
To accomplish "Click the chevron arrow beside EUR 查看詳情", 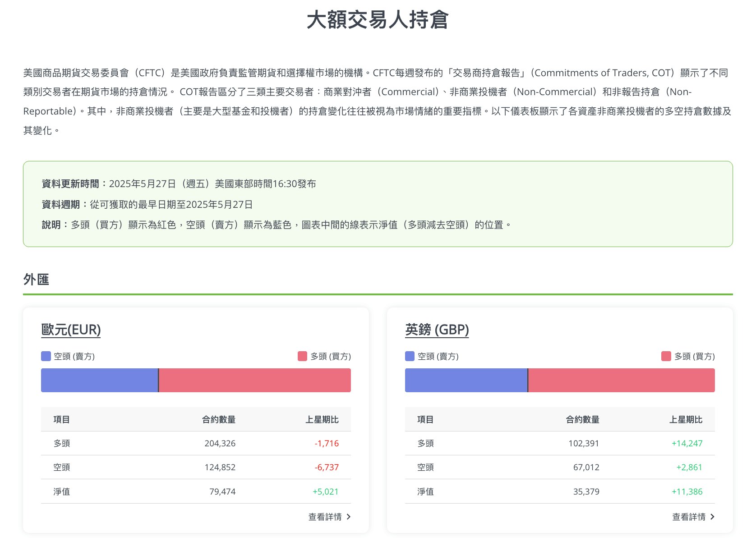I will pos(348,517).
